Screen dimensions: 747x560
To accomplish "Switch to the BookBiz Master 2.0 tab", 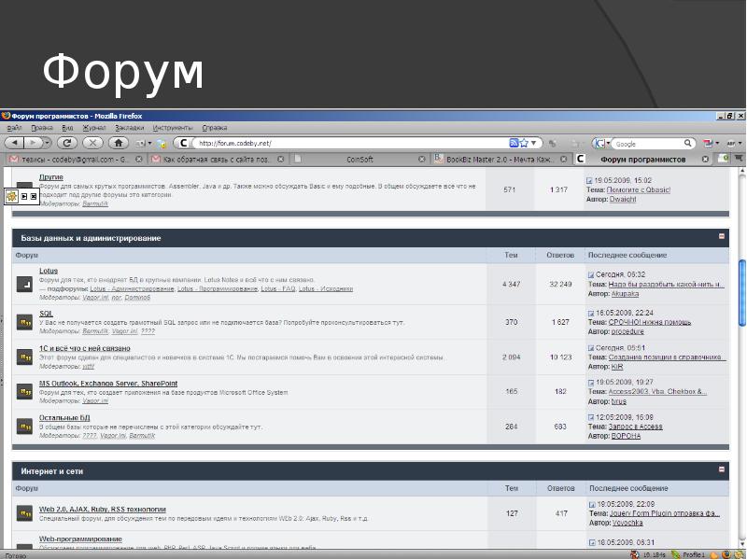I will [x=497, y=160].
